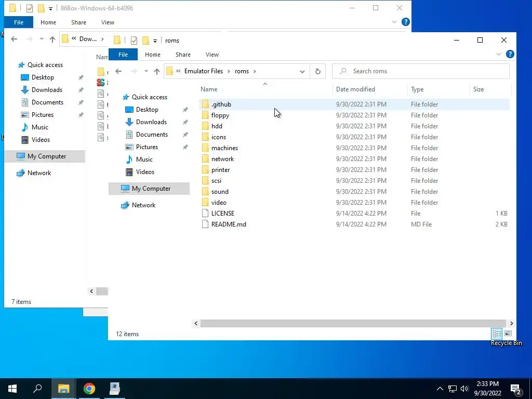The height and width of the screenshot is (399, 532).
Task: Select Network in roms navigation pane
Action: click(x=143, y=205)
